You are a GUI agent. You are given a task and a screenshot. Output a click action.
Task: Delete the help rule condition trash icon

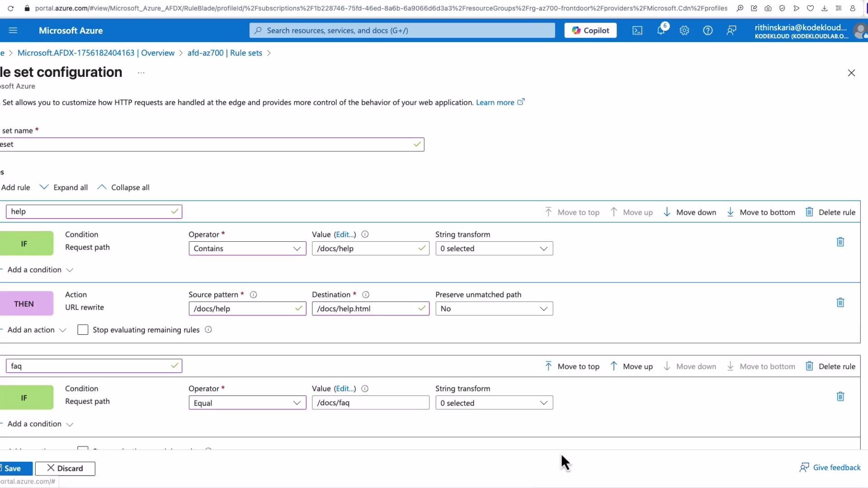pyautogui.click(x=840, y=242)
